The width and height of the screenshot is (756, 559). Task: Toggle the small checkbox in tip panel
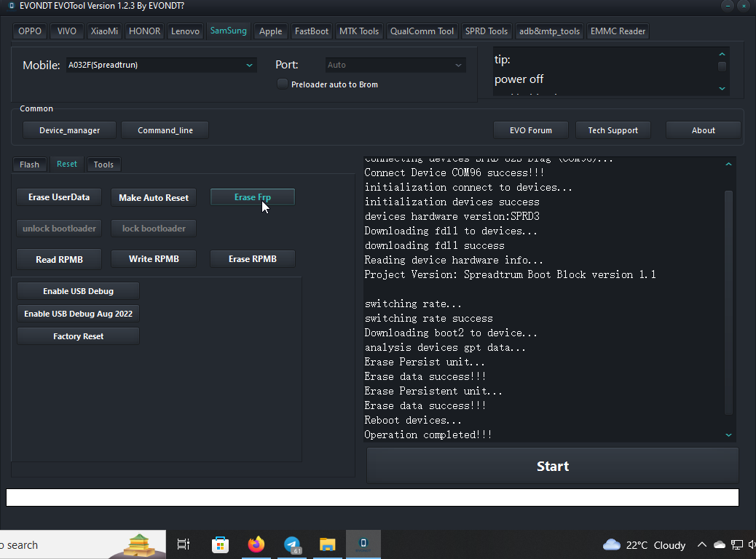(x=722, y=66)
